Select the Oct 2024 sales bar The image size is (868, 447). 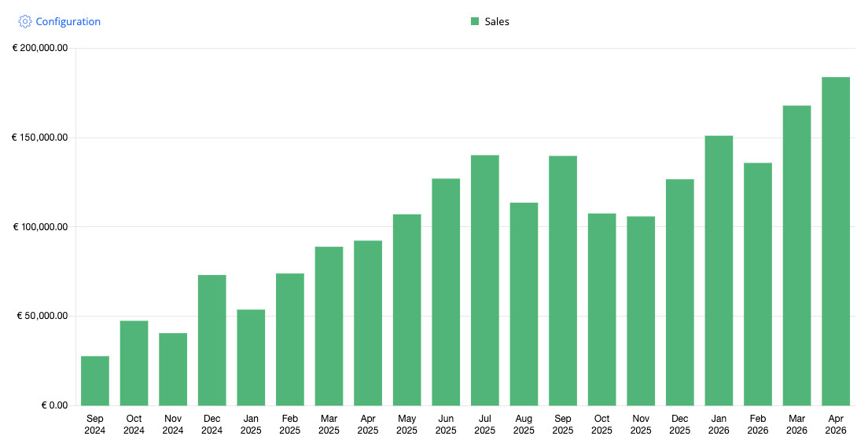click(x=134, y=363)
